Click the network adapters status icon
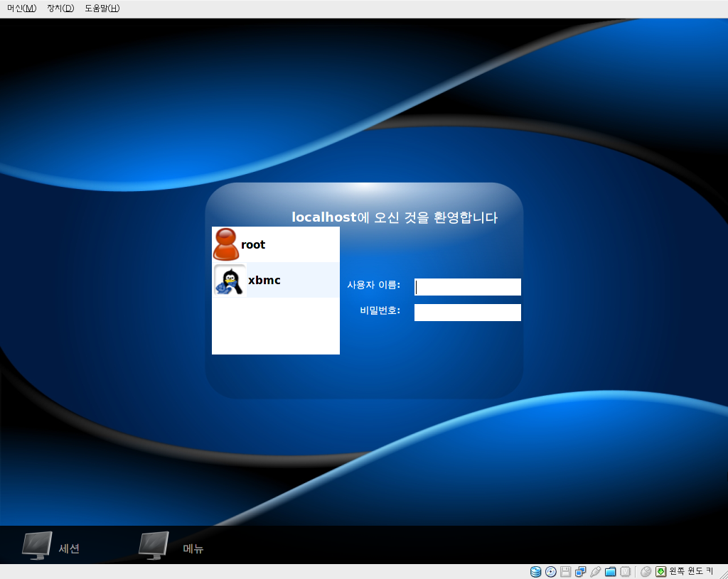Viewport: 728px width, 579px height. [580, 572]
